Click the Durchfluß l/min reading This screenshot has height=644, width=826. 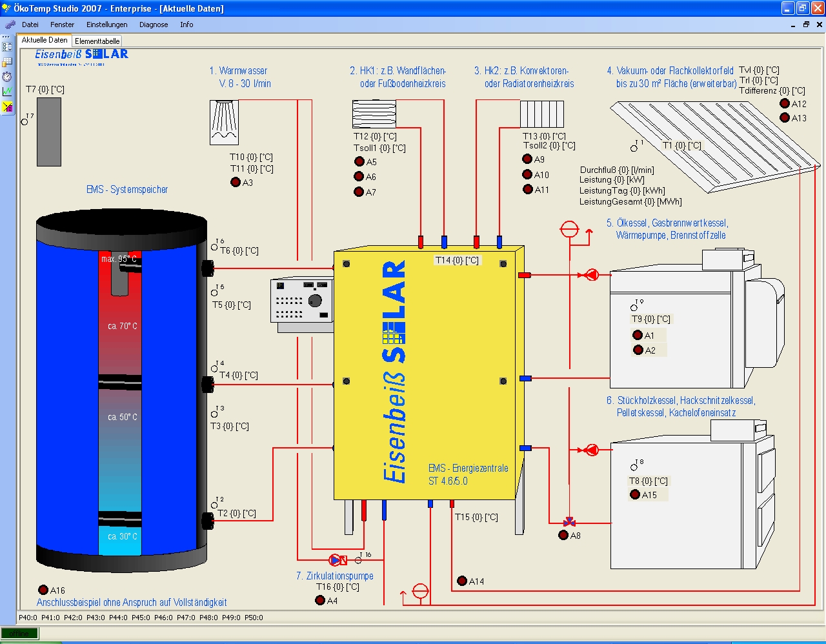click(617, 170)
